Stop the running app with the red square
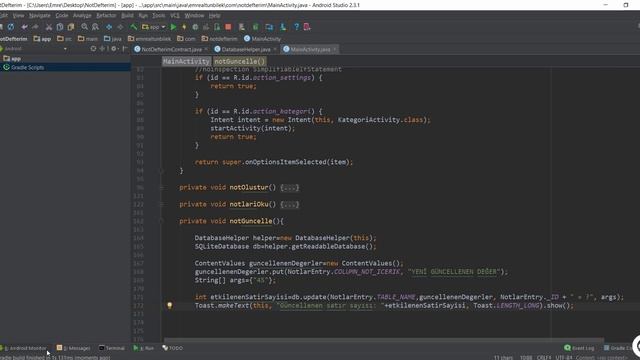The width and height of the screenshot is (640, 360). [228, 27]
